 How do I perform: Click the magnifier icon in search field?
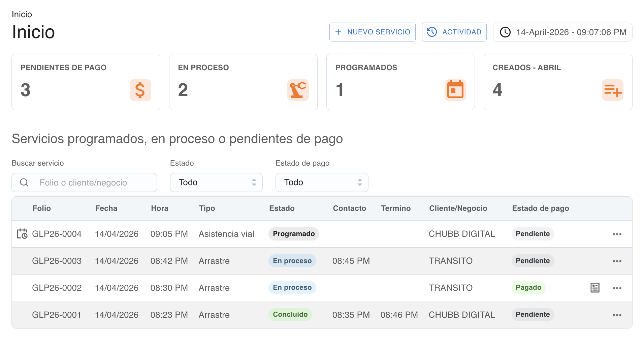pos(24,182)
